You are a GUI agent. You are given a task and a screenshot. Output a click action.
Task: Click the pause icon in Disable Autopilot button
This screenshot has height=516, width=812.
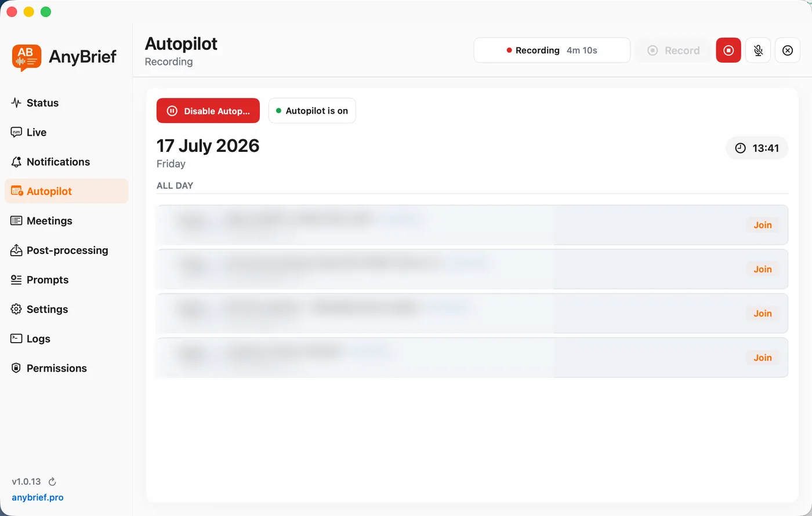172,111
